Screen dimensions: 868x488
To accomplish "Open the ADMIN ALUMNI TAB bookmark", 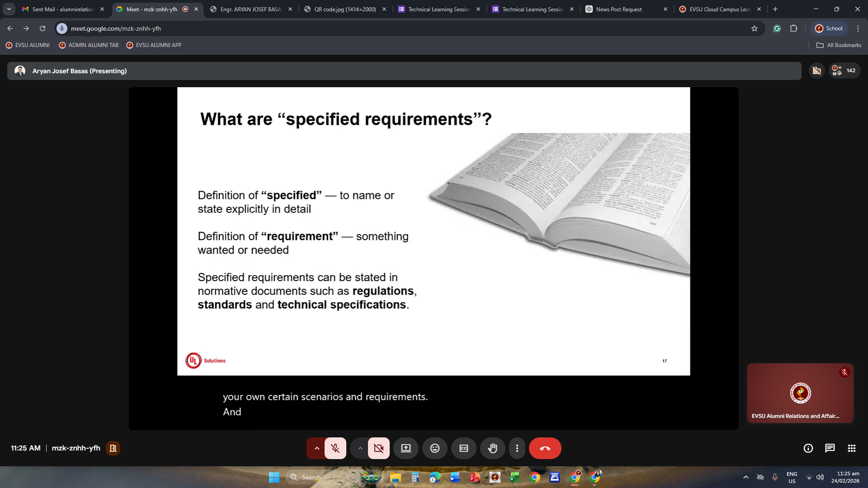I will pyautogui.click(x=89, y=45).
